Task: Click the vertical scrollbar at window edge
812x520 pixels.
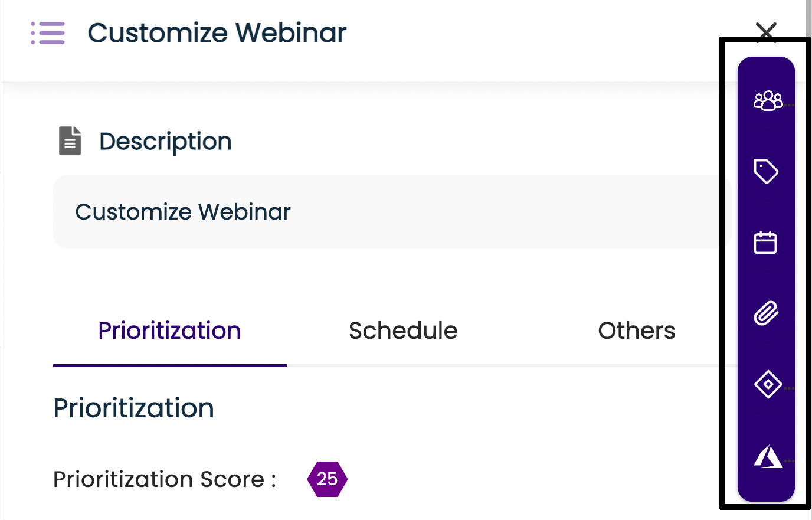Action: coord(808,18)
